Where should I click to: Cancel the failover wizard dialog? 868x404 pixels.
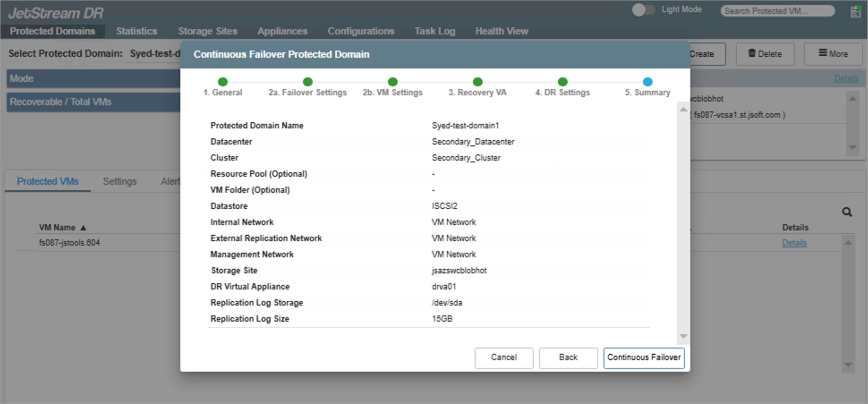pyautogui.click(x=503, y=358)
